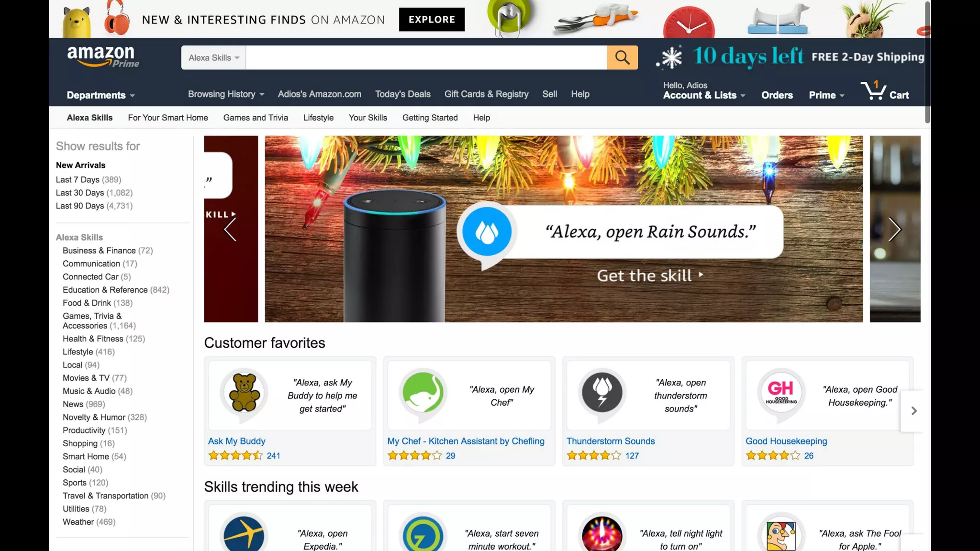Select the Games and Trivia tab

tap(256, 118)
